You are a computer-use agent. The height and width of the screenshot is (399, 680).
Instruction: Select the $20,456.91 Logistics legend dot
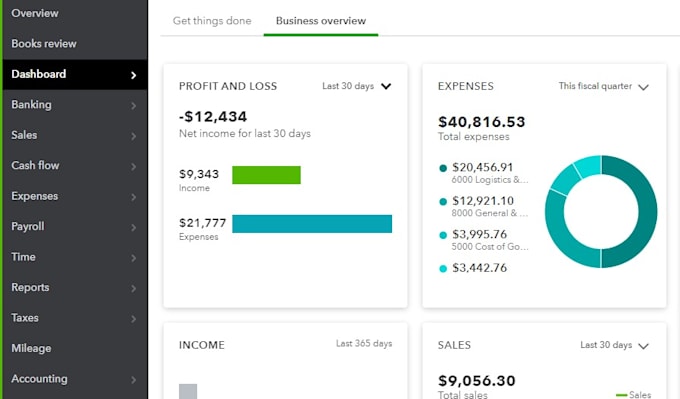click(443, 168)
